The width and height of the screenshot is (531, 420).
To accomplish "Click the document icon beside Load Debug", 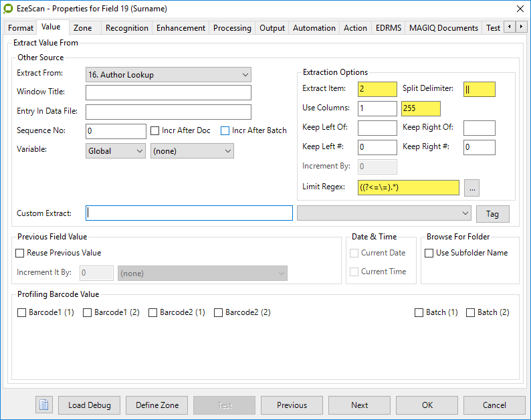I will coord(43,405).
